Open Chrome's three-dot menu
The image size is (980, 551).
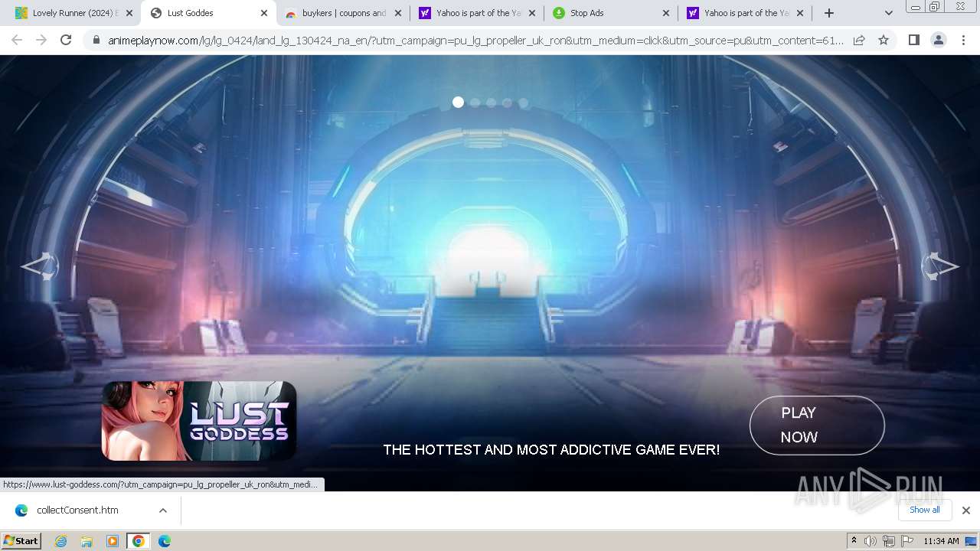point(963,40)
